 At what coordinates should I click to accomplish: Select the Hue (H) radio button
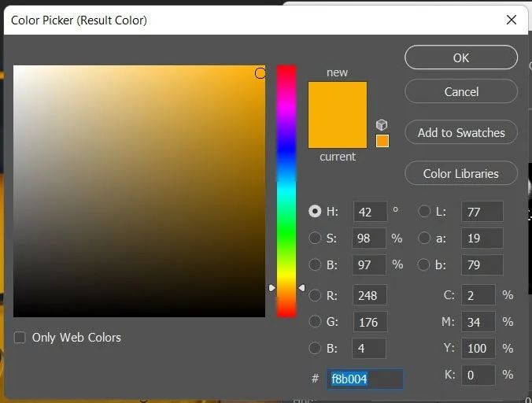coord(316,211)
